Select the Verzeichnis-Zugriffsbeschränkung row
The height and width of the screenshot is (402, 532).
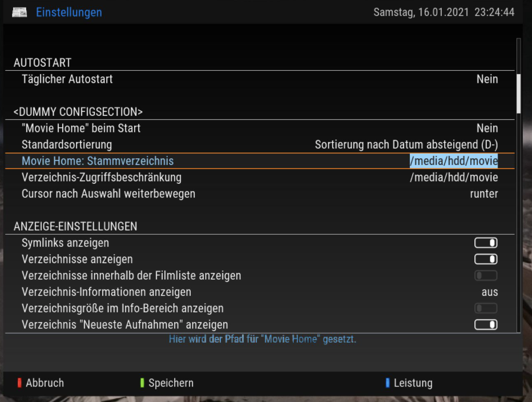[x=102, y=178]
